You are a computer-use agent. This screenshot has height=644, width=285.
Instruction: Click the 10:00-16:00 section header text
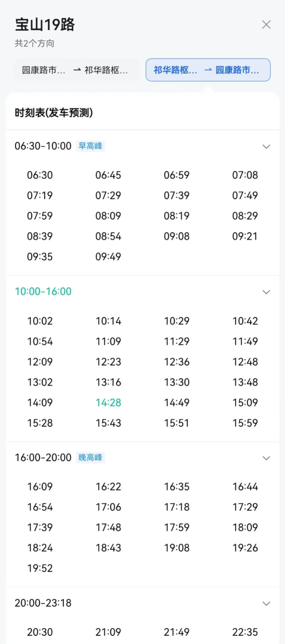click(43, 291)
